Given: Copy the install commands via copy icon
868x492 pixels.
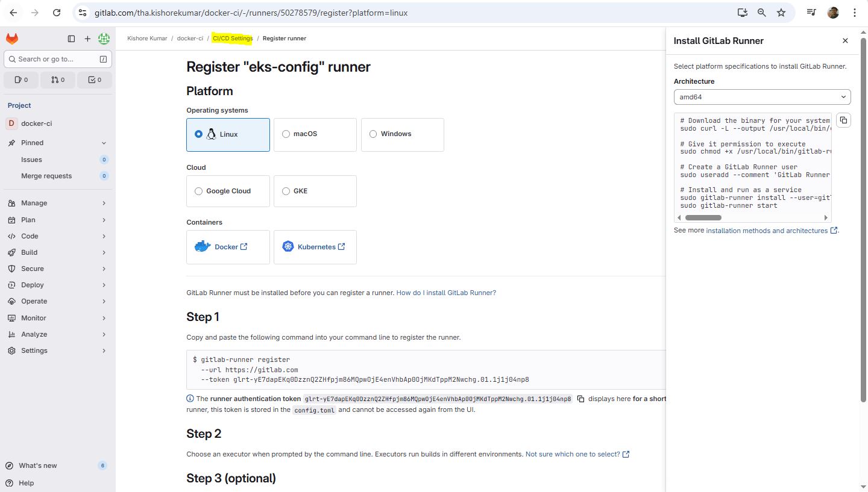Looking at the screenshot, I should pos(843,120).
